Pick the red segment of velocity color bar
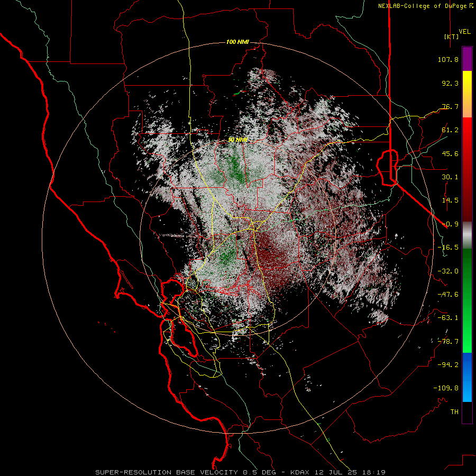The height and width of the screenshot is (476, 476). 467,169
